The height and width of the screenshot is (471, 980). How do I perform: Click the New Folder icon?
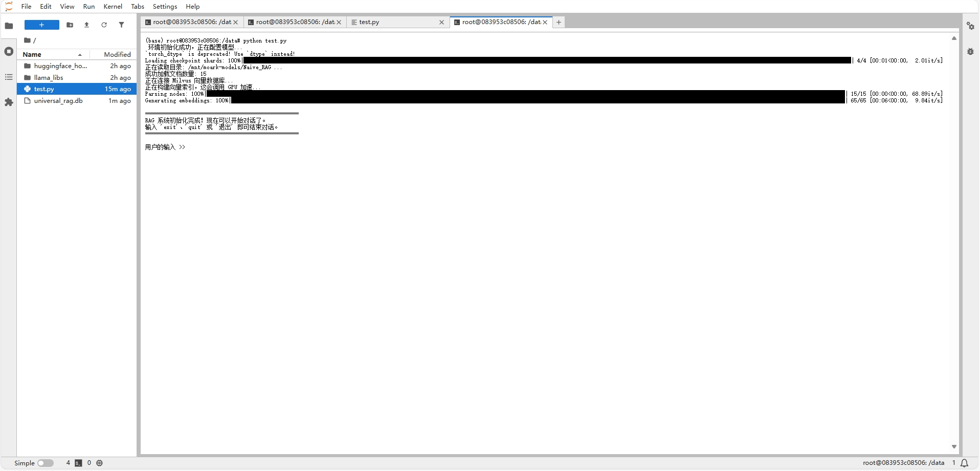pos(70,25)
